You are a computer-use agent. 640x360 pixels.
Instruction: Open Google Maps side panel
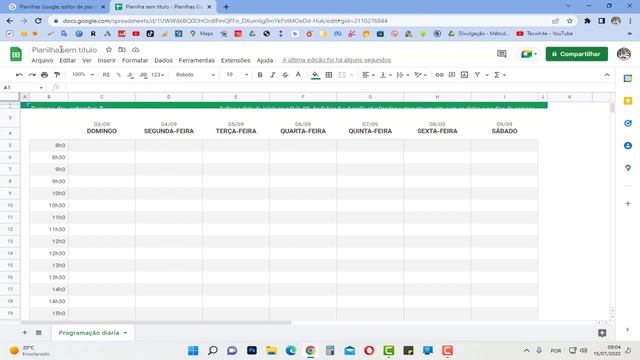(x=628, y=168)
